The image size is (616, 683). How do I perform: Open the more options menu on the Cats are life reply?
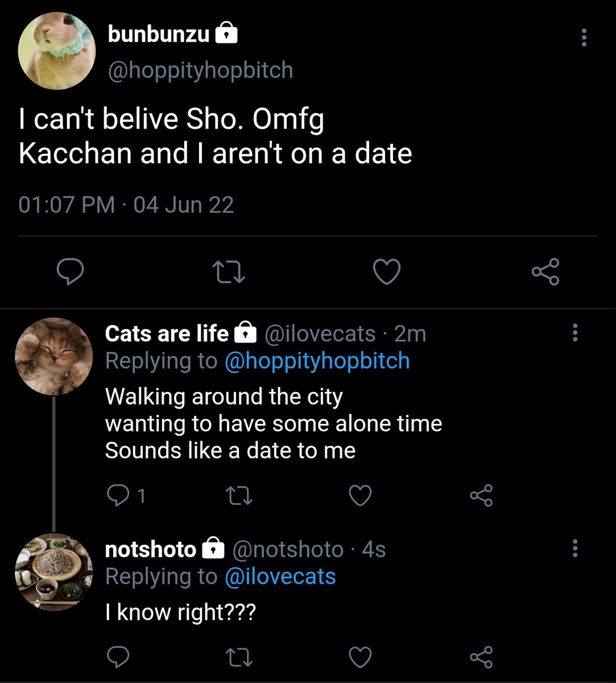point(576,333)
